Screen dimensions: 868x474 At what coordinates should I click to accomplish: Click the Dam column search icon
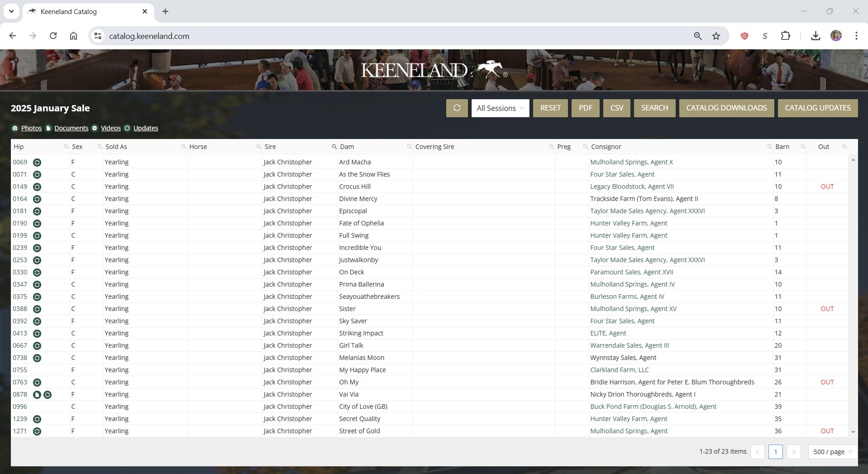409,147
